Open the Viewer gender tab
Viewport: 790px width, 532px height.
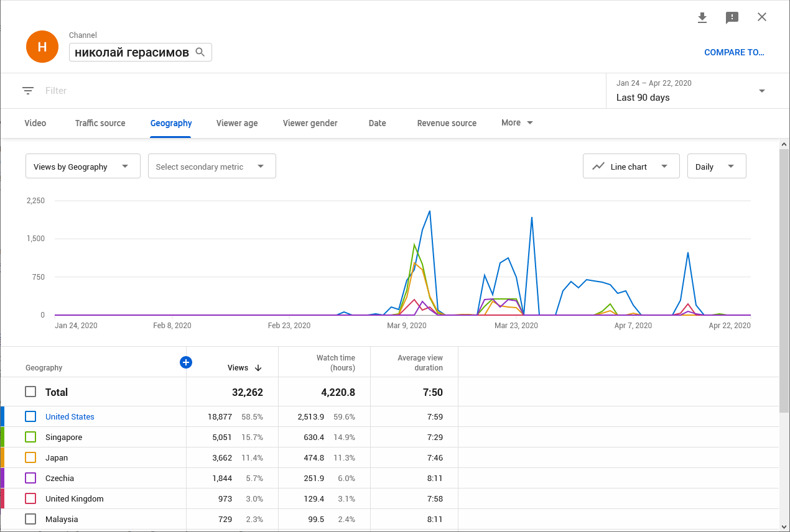coord(310,123)
